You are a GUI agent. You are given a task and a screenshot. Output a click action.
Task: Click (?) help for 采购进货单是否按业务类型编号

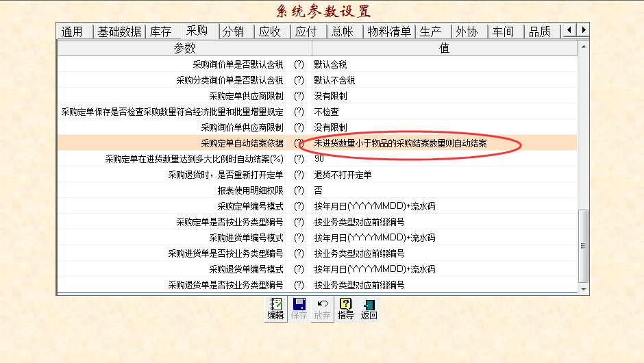[299, 253]
